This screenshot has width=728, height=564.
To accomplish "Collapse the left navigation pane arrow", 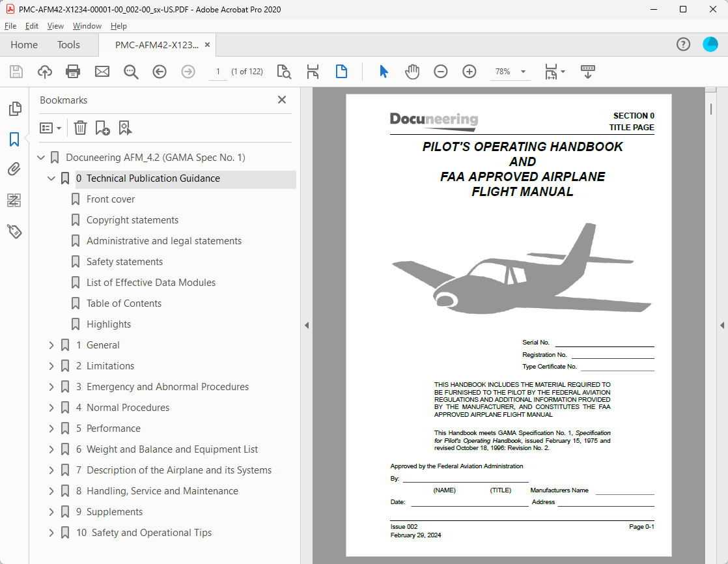I will point(307,326).
